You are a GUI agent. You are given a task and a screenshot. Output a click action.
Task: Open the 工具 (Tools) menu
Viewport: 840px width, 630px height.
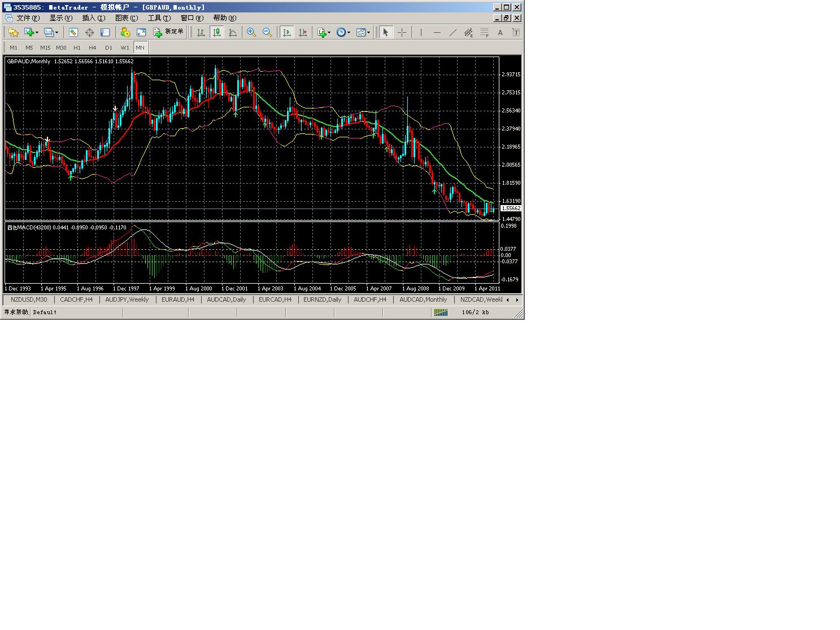[x=159, y=18]
